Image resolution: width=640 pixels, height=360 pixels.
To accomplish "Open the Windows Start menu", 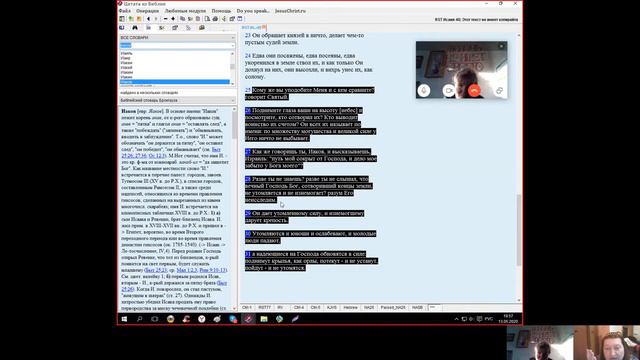I will (x=124, y=319).
